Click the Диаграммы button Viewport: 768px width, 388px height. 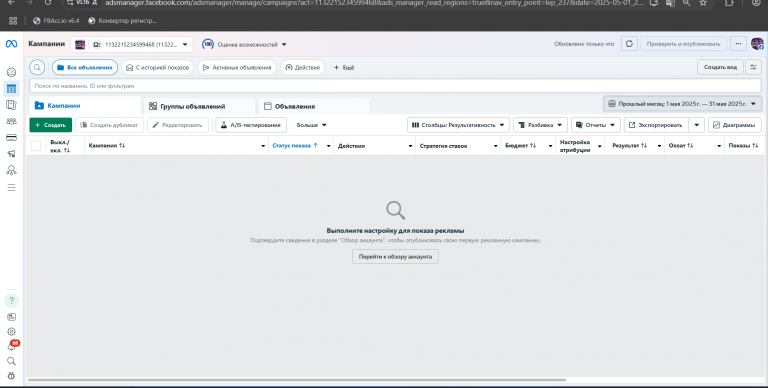(735, 125)
